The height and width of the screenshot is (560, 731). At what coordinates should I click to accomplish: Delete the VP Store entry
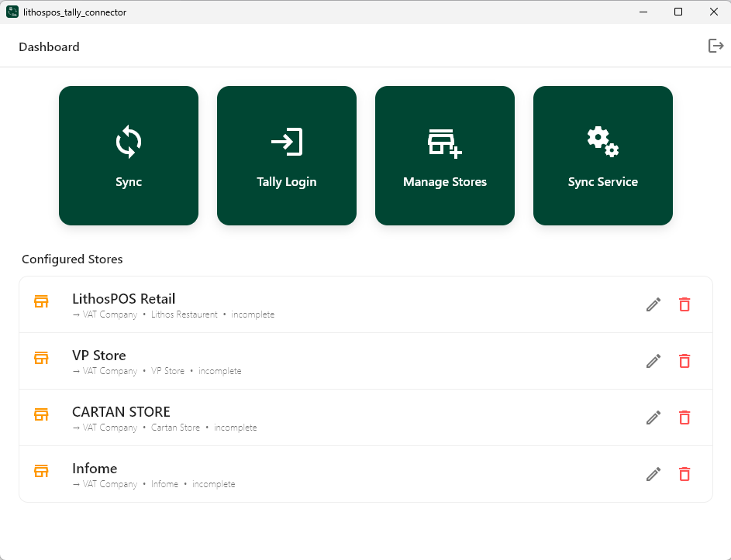pyautogui.click(x=684, y=361)
